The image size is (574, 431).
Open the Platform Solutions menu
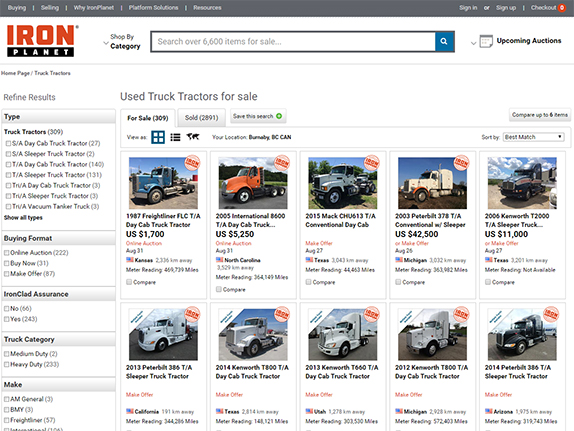coord(153,8)
